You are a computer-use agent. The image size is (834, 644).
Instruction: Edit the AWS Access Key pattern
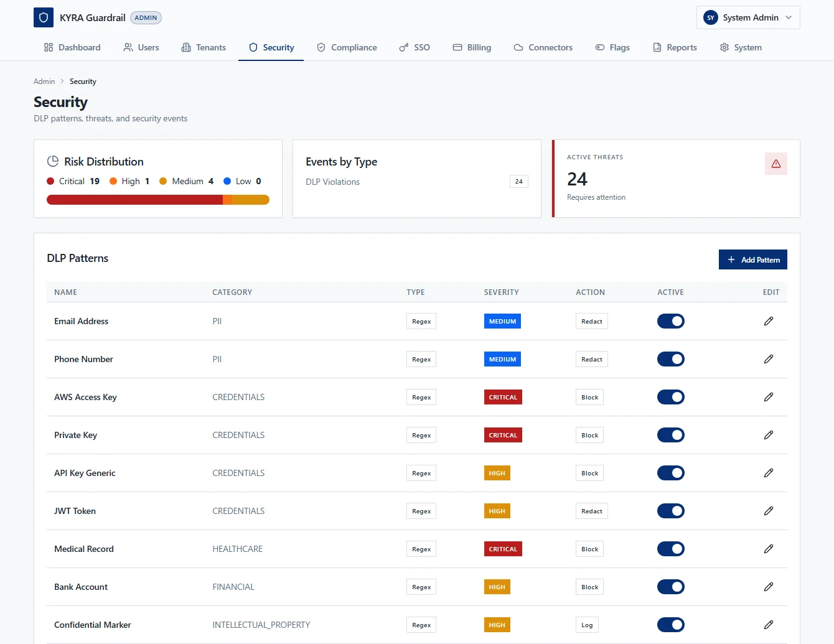769,397
